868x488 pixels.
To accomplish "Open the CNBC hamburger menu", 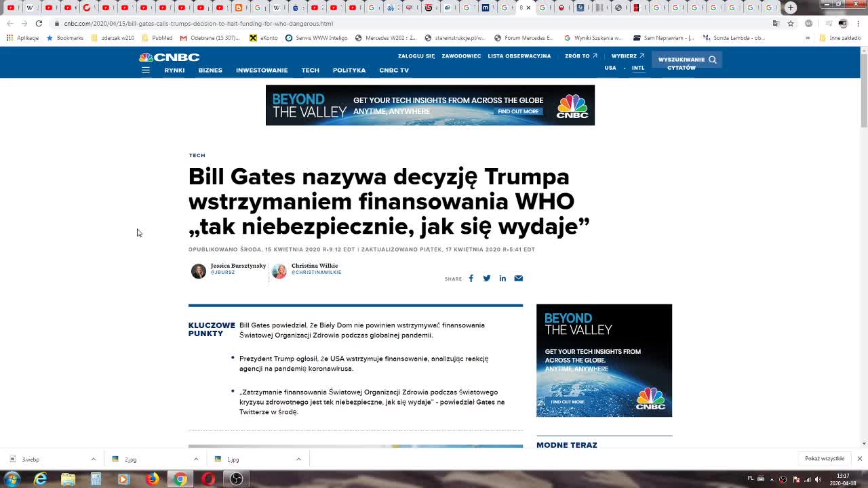I will pyautogui.click(x=145, y=70).
